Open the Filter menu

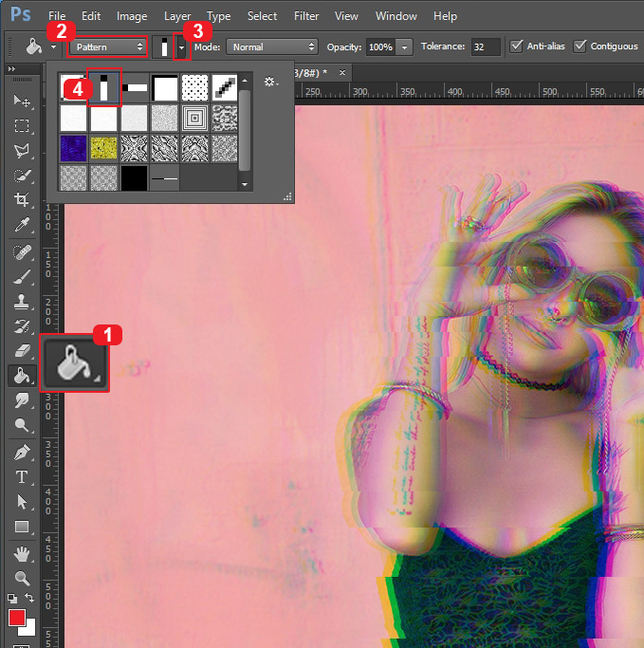pos(306,16)
